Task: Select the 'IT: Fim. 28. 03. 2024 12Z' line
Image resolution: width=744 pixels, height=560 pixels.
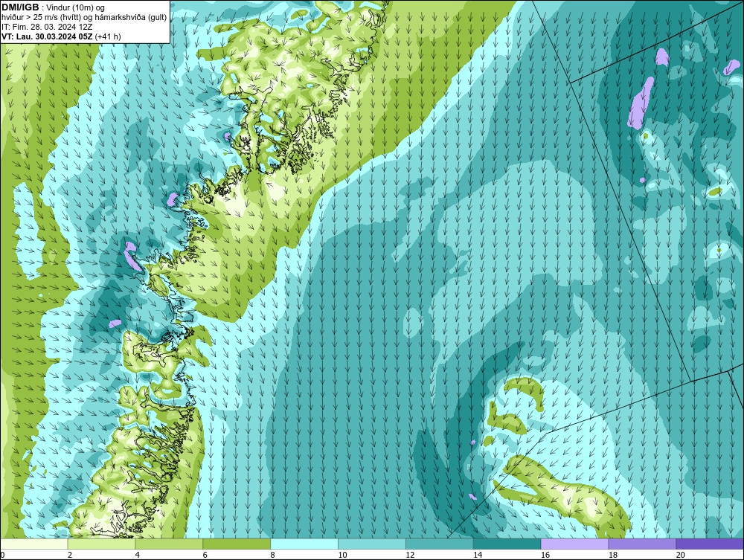Action: tap(47, 27)
